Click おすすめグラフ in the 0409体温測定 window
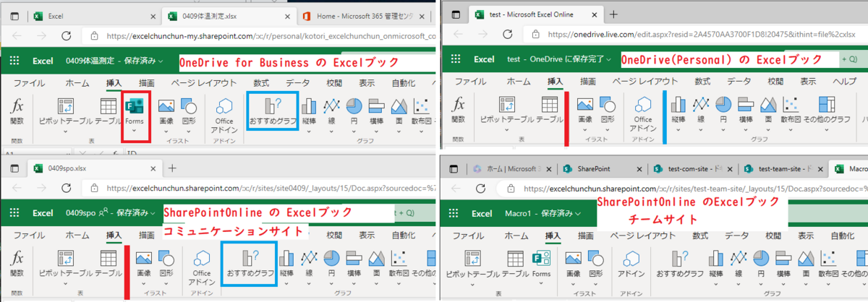This screenshot has width=868, height=302. click(272, 110)
